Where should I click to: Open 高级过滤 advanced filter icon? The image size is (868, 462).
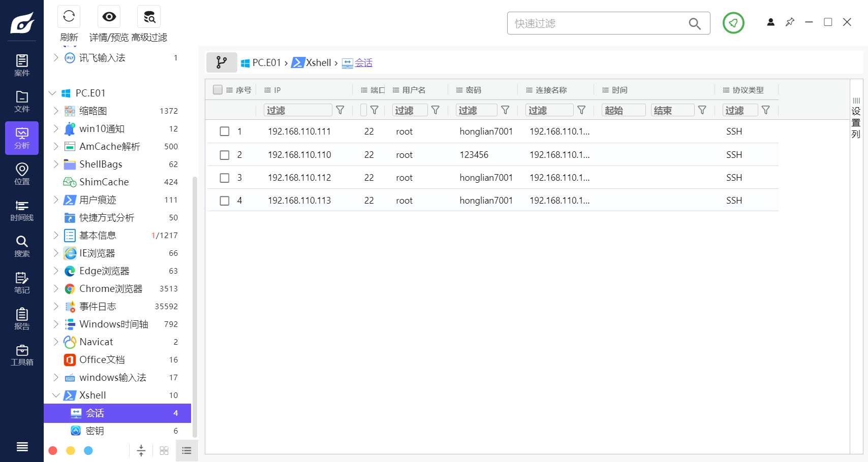[149, 17]
